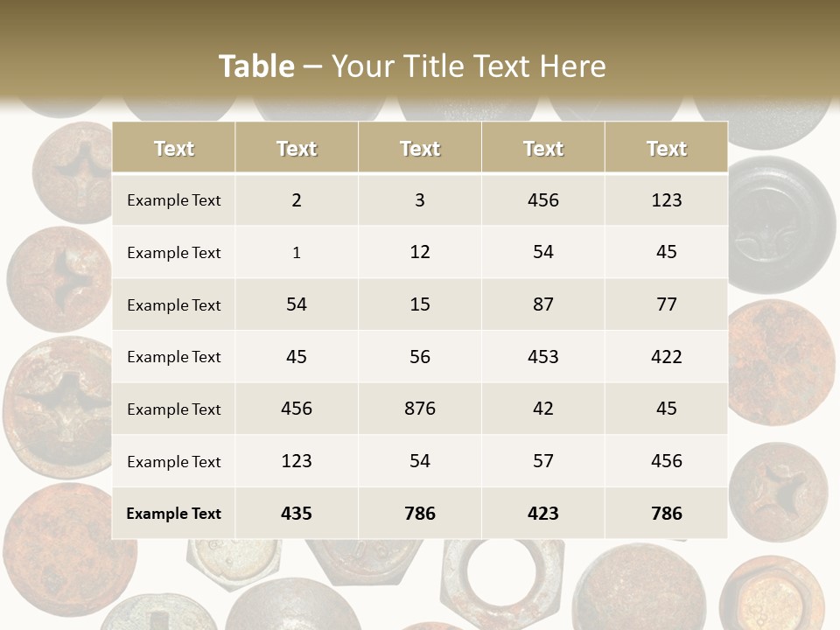The image size is (840, 630).
Task: Click the table cell showing 453
Action: point(543,356)
